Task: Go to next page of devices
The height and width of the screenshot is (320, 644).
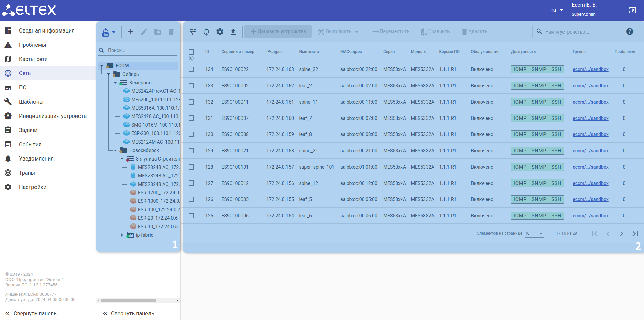Action: [x=621, y=234]
